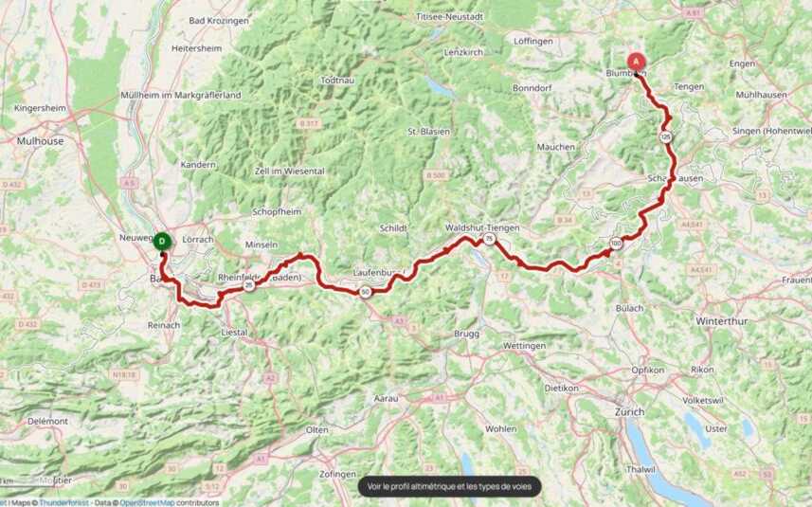Viewport: 812px width, 507px height.
Task: Click the Aarau town label
Action: [x=387, y=398]
